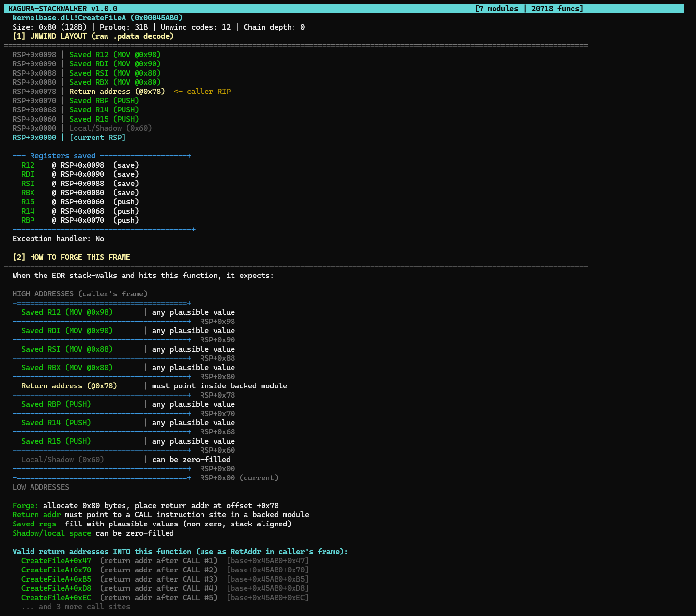Select the CreateFileA+0xEC return address
The image size is (696, 616).
point(56,597)
